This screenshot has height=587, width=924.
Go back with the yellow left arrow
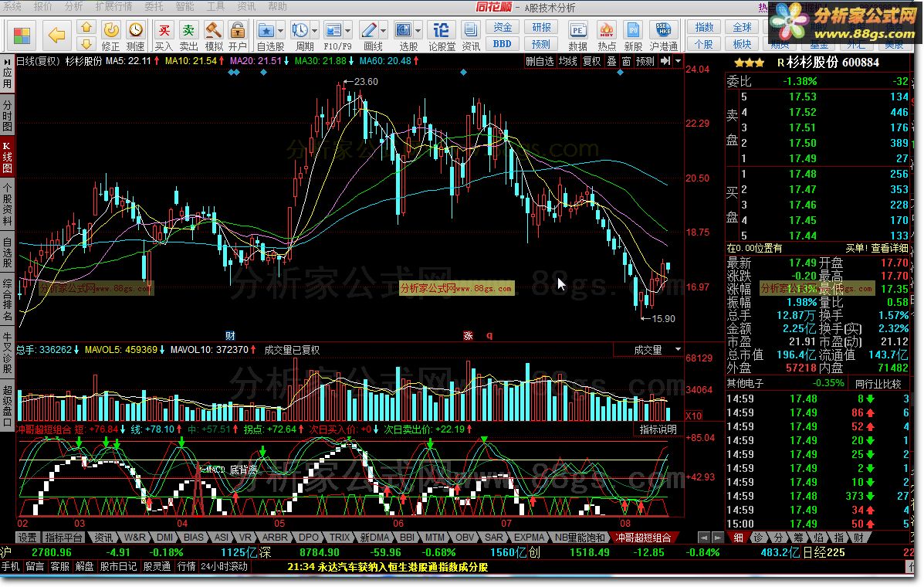[x=56, y=36]
